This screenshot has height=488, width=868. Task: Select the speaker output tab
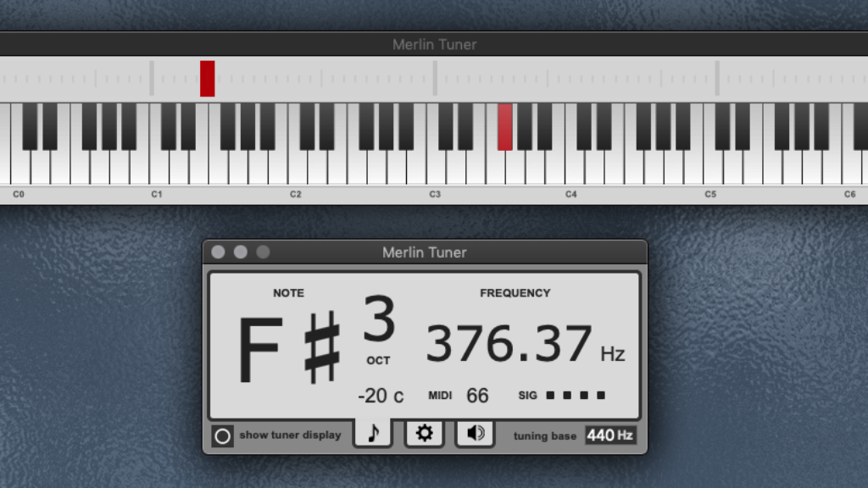coord(475,434)
